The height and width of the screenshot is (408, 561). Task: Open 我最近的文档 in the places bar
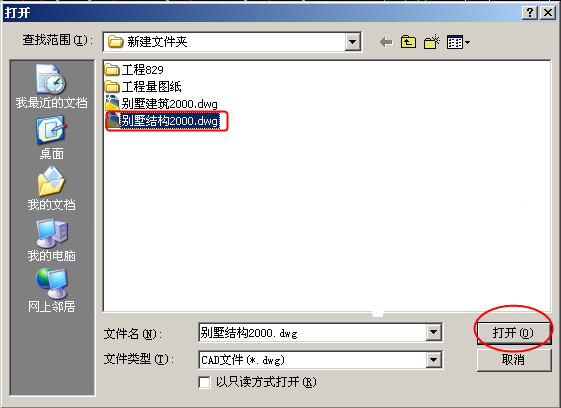coord(52,87)
